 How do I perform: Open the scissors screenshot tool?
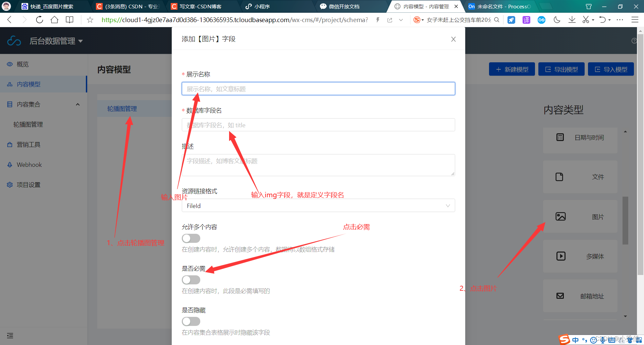pyautogui.click(x=586, y=20)
